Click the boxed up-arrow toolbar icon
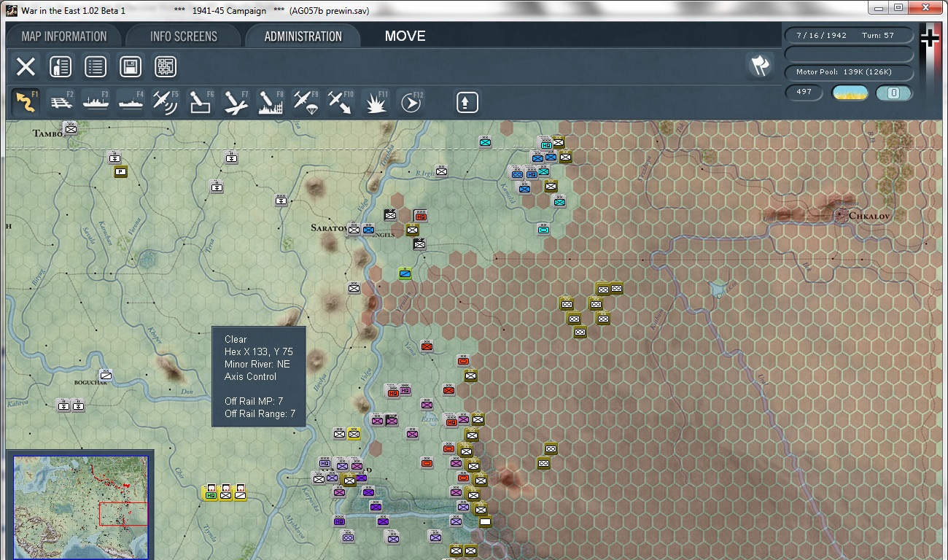 [x=467, y=102]
